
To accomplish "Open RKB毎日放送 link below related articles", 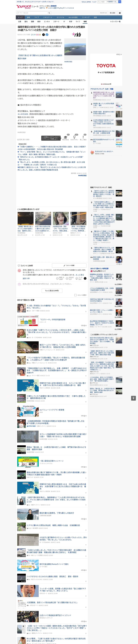I will click(x=82, y=175).
